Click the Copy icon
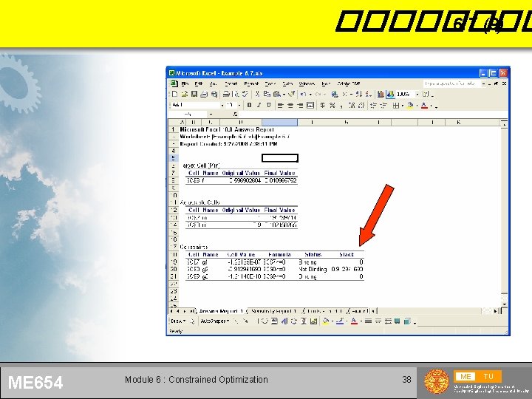 point(267,95)
